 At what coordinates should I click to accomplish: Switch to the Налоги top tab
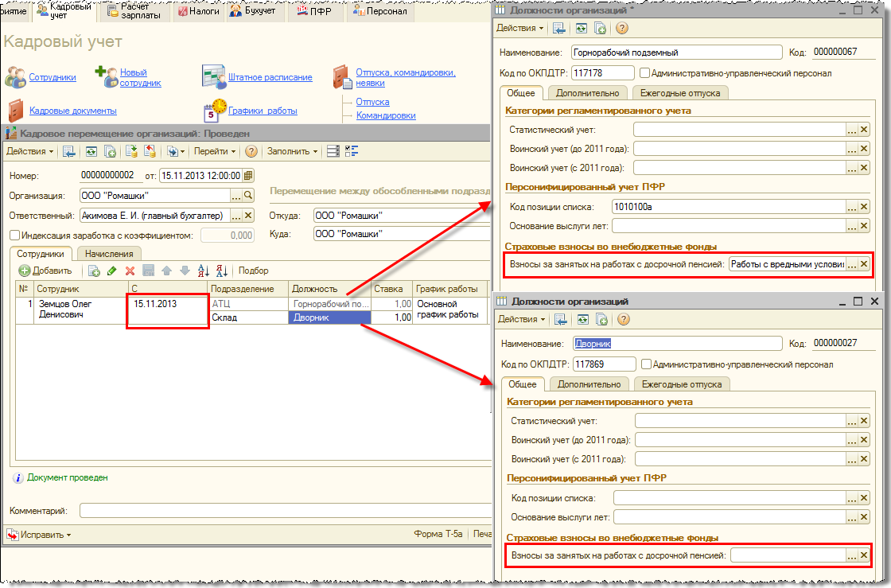tap(199, 11)
